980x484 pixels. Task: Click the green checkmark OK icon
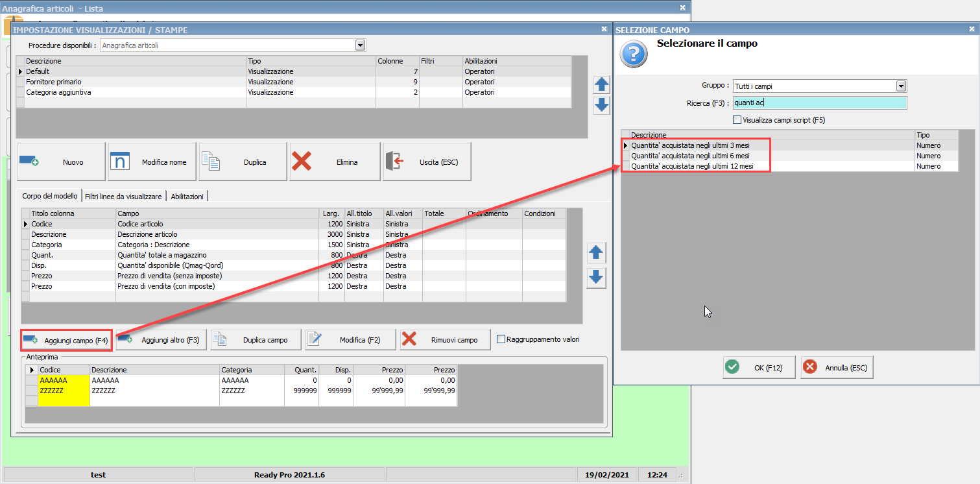click(x=732, y=367)
